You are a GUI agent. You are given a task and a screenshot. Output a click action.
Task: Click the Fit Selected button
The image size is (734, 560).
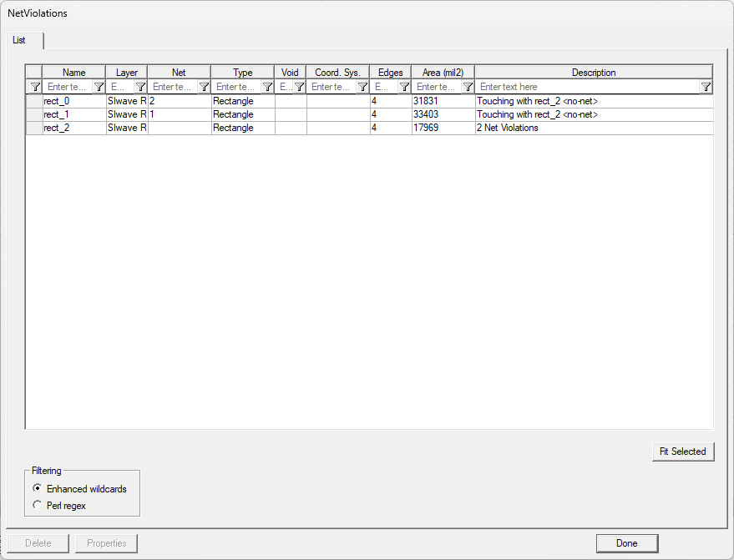click(683, 452)
